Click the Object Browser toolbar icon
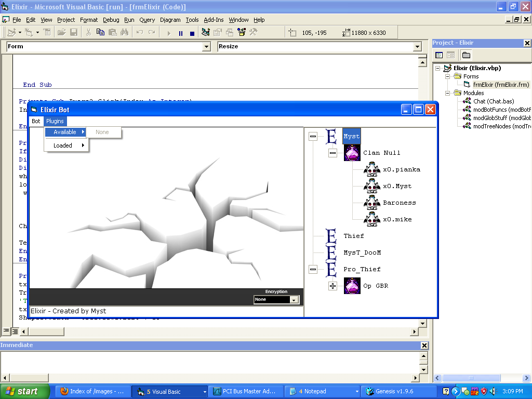This screenshot has width=532, height=399. 241,32
